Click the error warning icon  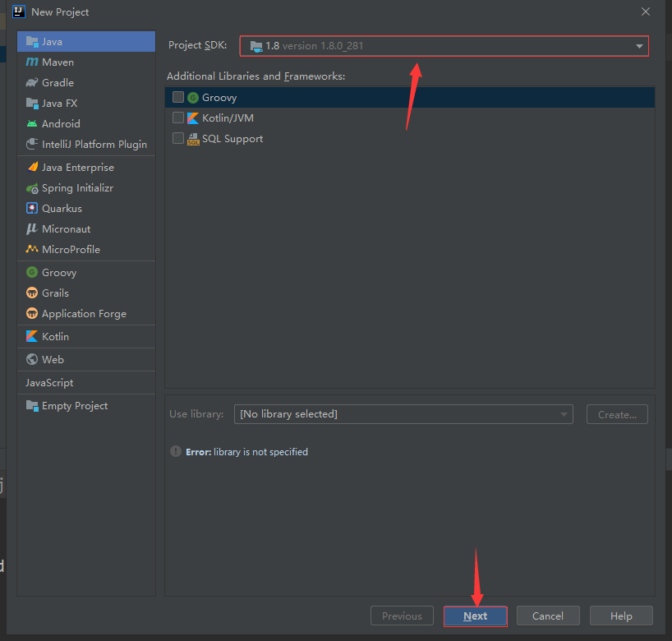pos(176,451)
